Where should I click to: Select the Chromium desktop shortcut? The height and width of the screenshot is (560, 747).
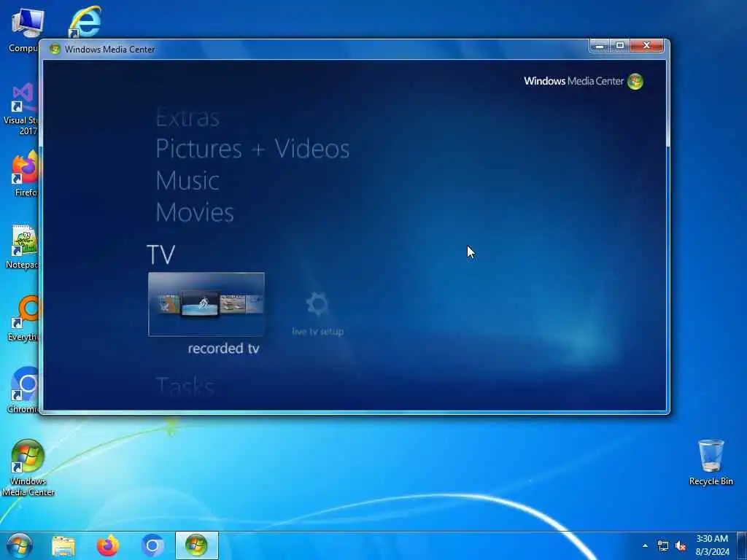[x=23, y=390]
